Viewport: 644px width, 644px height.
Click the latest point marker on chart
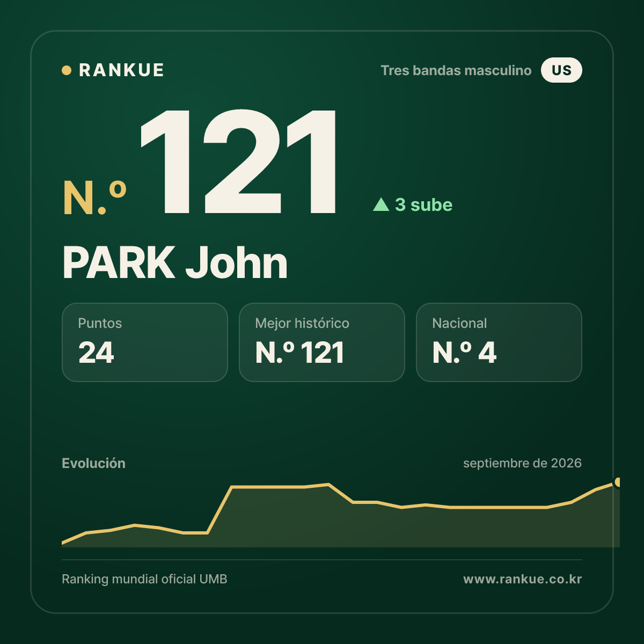618,482
